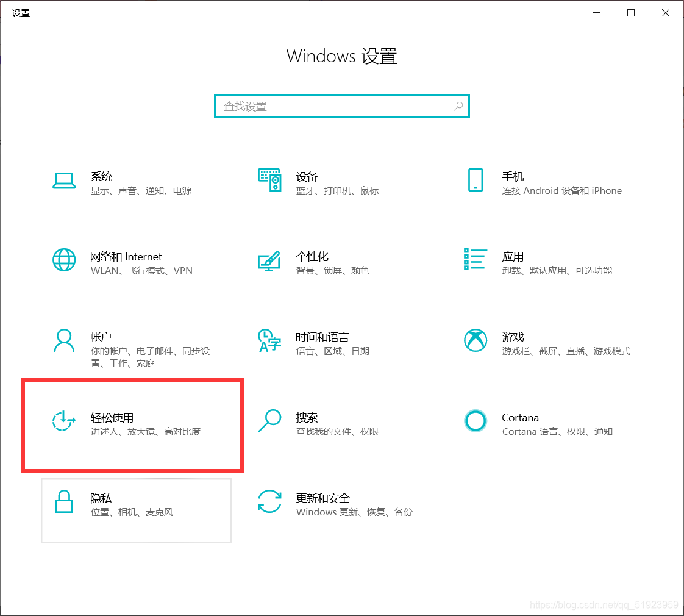The image size is (684, 616).
Task: Click the keyboard and speaker 设备 icon
Action: click(x=269, y=180)
